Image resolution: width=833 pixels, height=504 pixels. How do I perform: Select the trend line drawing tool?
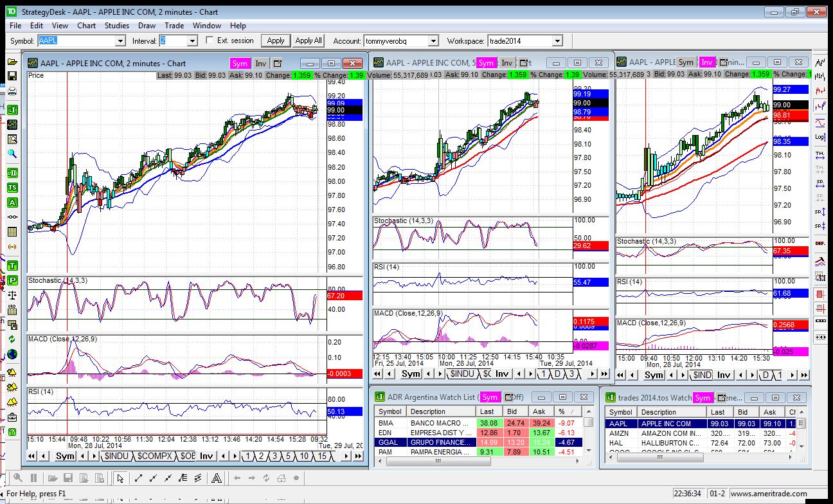pyautogui.click(x=139, y=478)
